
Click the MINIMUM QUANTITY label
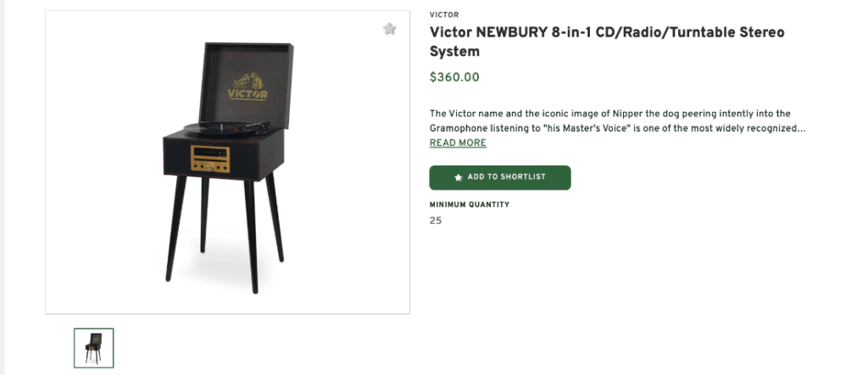(x=470, y=204)
